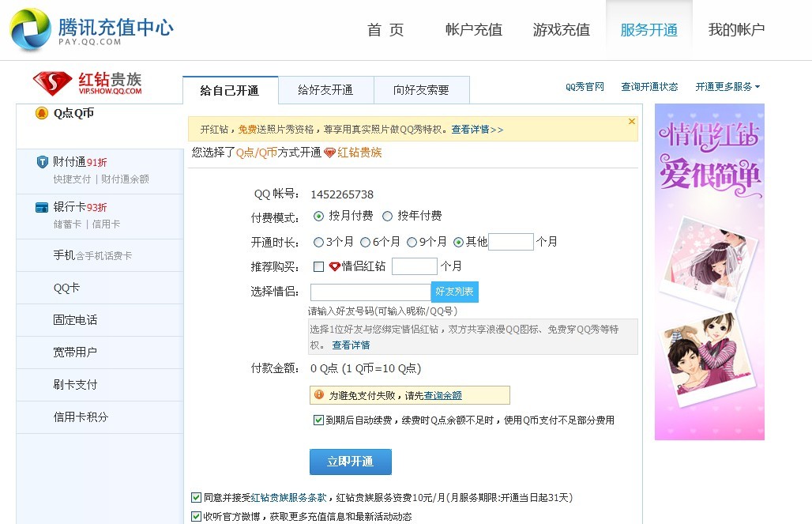This screenshot has height=524, width=812.
Task: Open the 好友列表 friend picker
Action: (x=454, y=292)
